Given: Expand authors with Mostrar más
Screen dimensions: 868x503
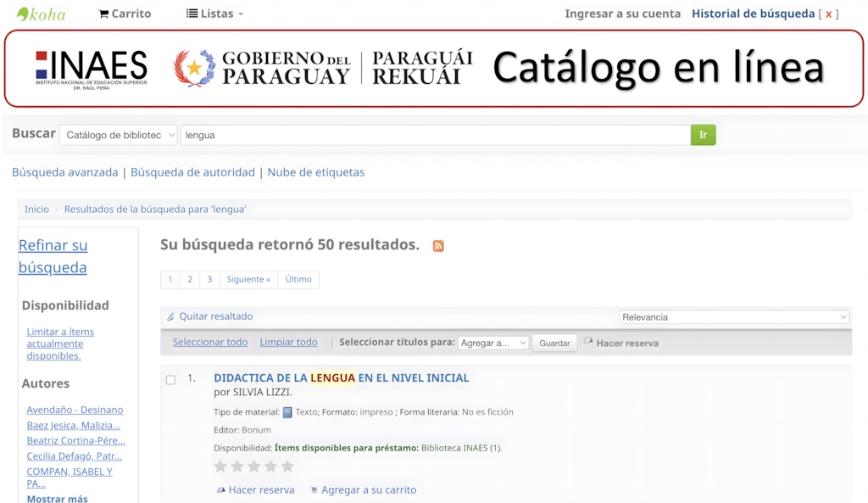Looking at the screenshot, I should 57,499.
